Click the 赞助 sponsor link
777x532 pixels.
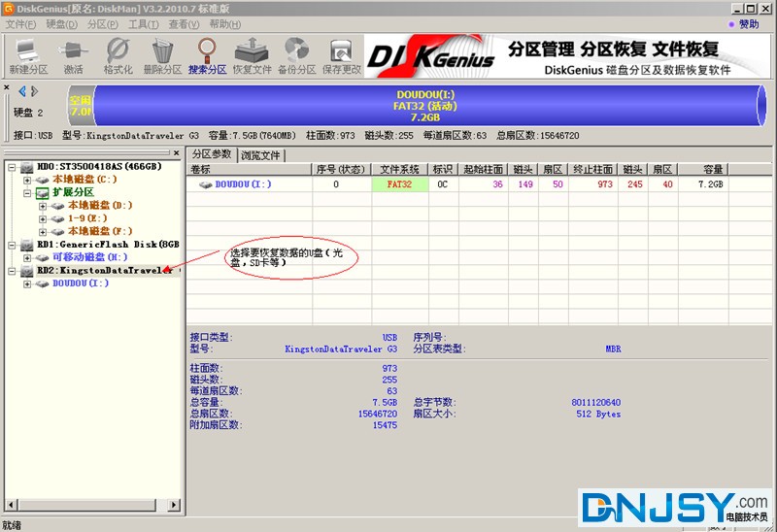[x=748, y=24]
